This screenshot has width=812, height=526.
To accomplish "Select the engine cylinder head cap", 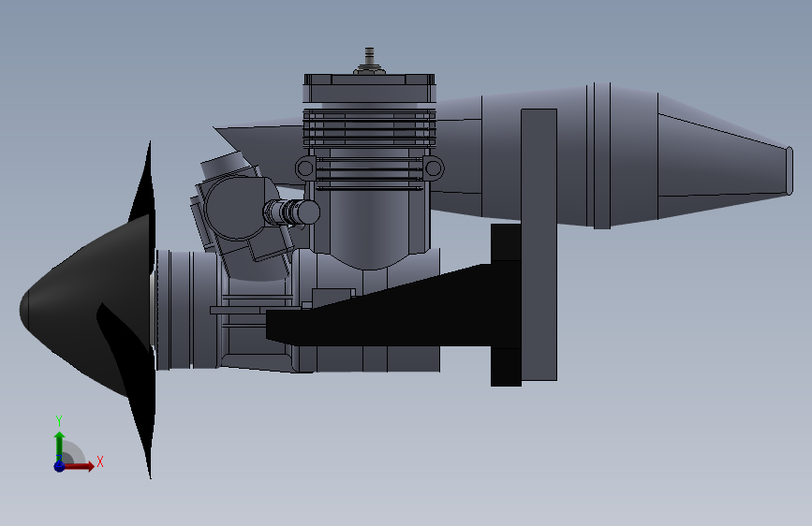I will 369,88.
